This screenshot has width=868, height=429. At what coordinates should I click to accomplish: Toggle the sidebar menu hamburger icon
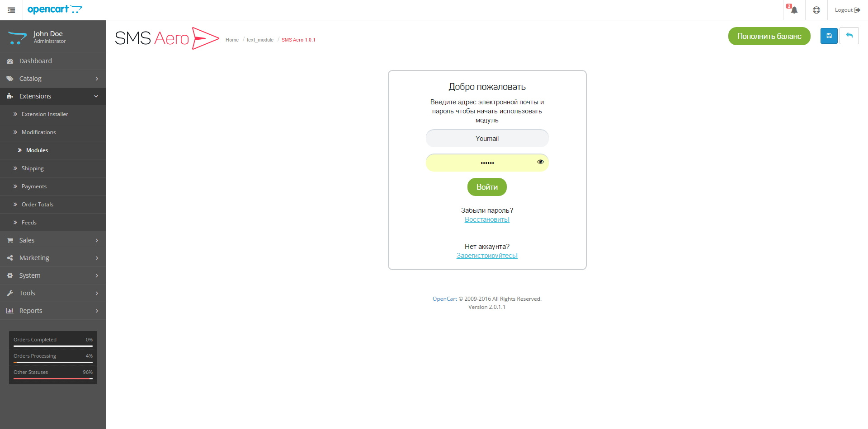11,10
